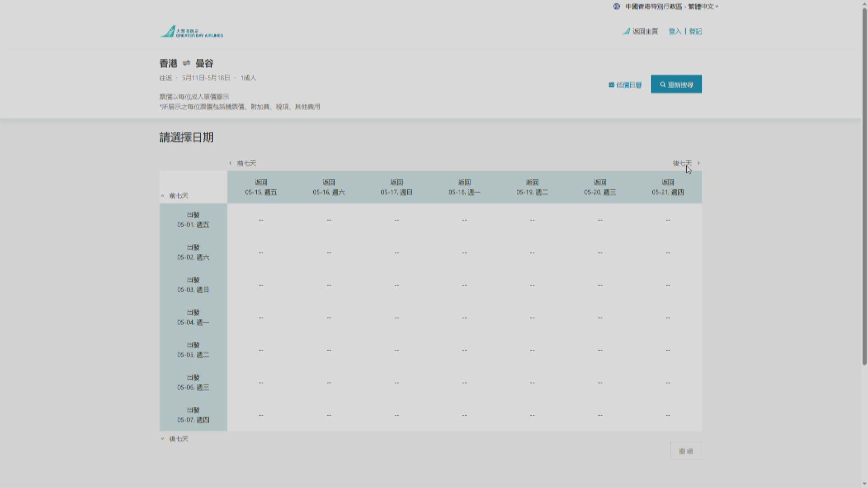This screenshot has width=868, height=488.
Task: Click the right chevron for next seven return days
Action: point(698,163)
